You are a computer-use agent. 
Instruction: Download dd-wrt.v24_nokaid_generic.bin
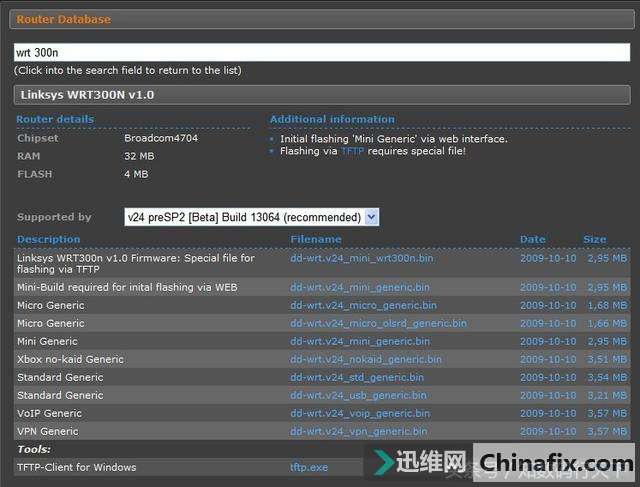point(366,359)
